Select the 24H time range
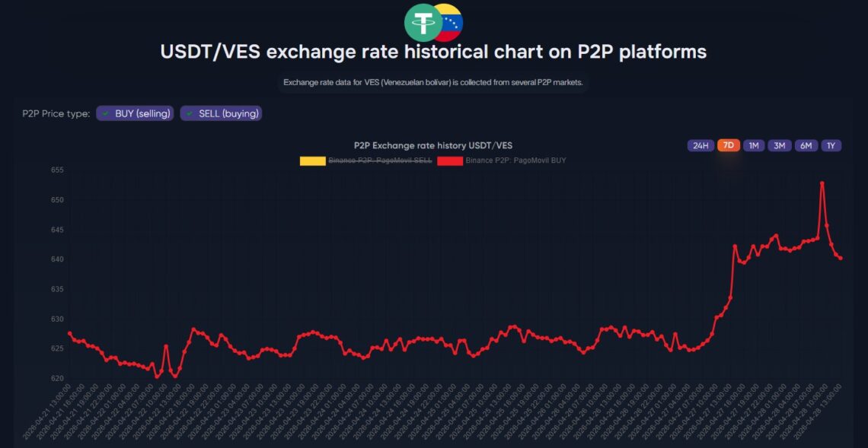Screen dimensions: 868x448 click(x=700, y=145)
